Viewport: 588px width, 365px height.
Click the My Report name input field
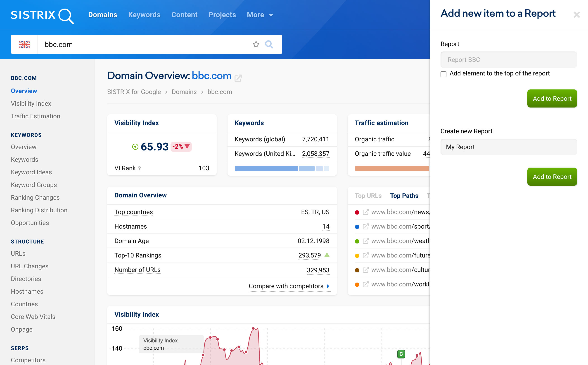pyautogui.click(x=508, y=147)
